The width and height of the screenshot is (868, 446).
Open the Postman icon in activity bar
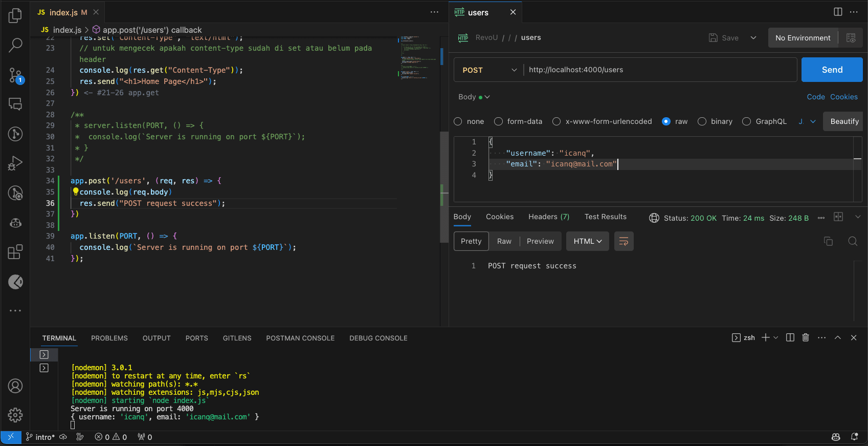(x=15, y=282)
